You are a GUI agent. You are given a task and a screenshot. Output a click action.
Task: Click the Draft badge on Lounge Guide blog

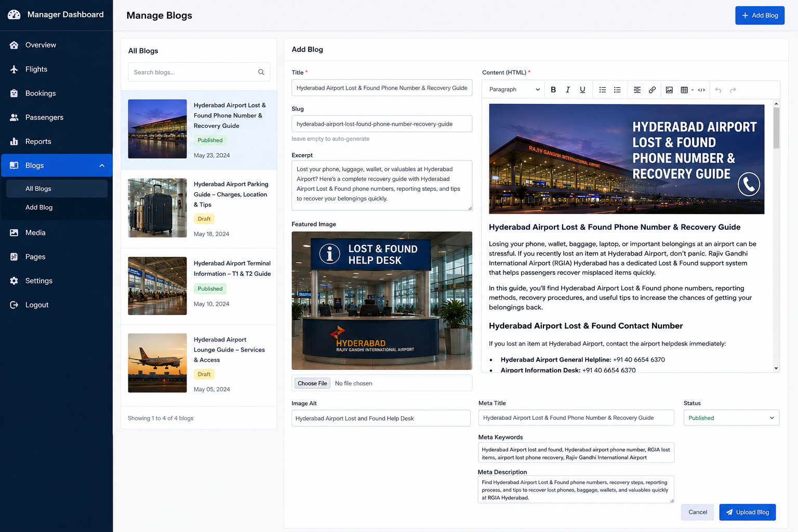[204, 374]
